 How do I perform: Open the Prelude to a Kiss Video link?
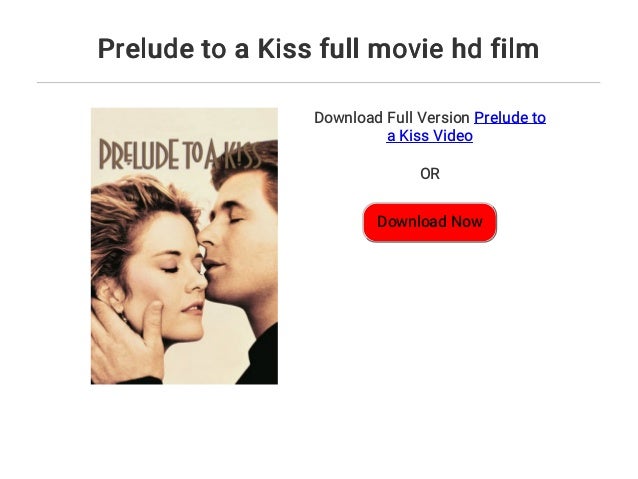tap(466, 127)
